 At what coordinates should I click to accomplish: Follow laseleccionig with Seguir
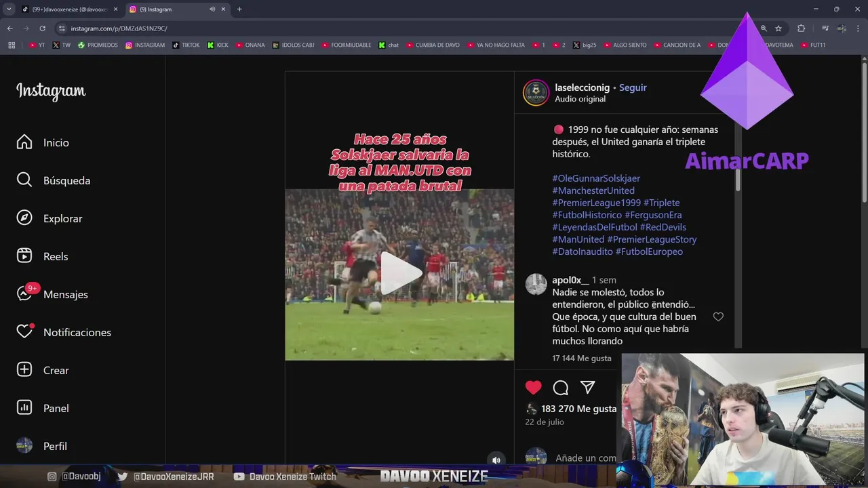(x=633, y=87)
